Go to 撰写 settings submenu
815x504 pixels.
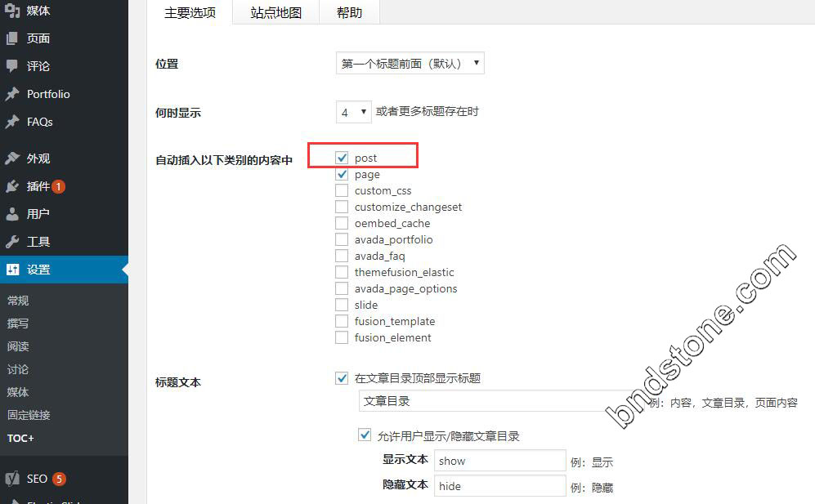[x=18, y=323]
